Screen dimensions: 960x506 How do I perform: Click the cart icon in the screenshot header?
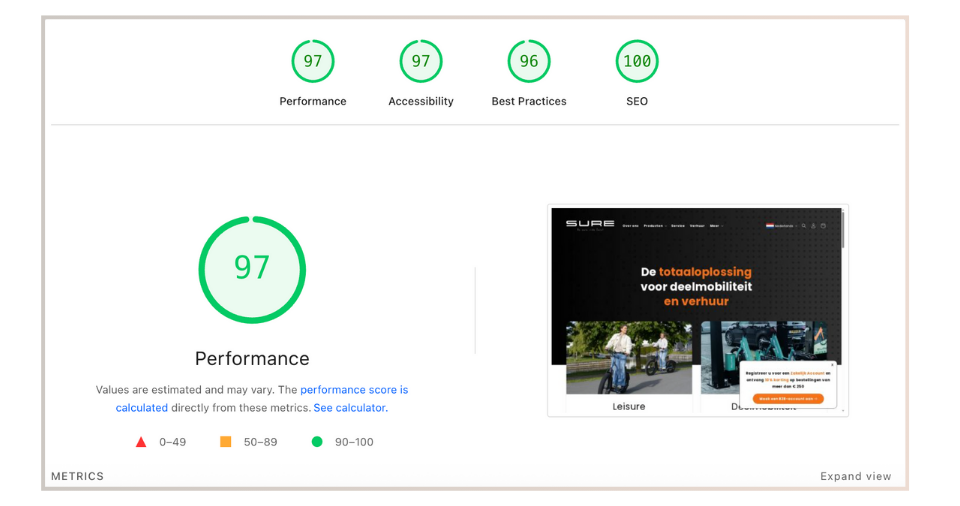click(x=823, y=225)
